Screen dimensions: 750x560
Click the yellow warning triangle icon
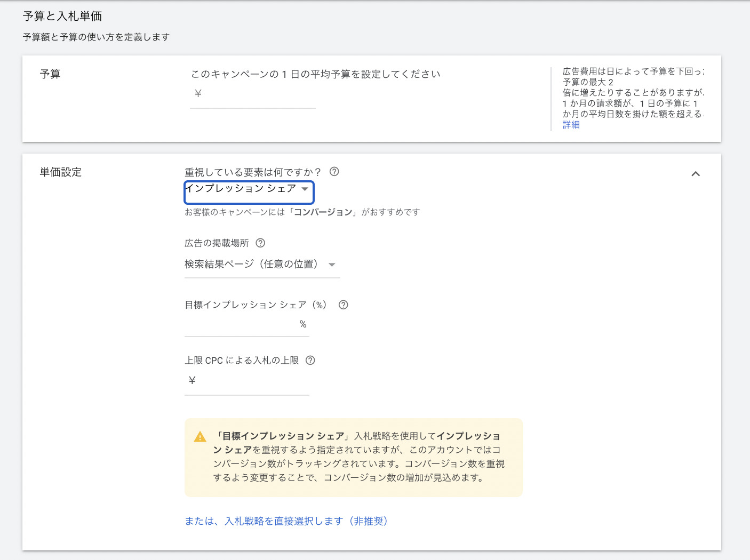pyautogui.click(x=200, y=437)
